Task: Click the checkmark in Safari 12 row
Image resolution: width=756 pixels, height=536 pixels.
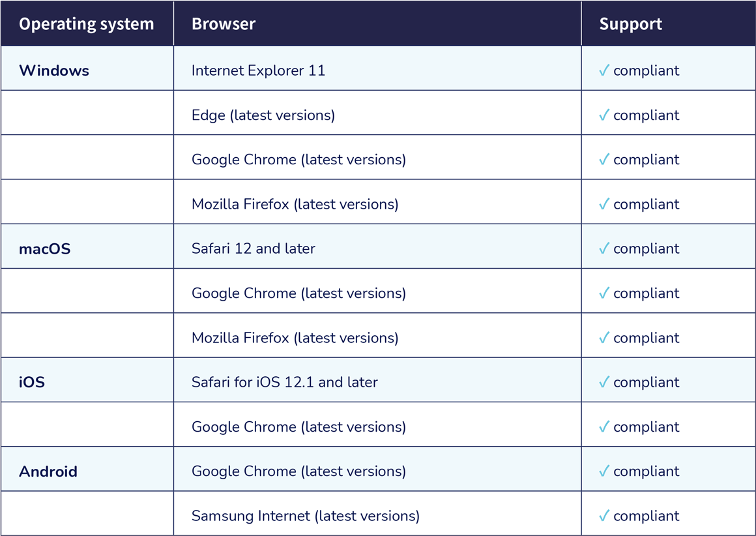Action: tap(604, 248)
